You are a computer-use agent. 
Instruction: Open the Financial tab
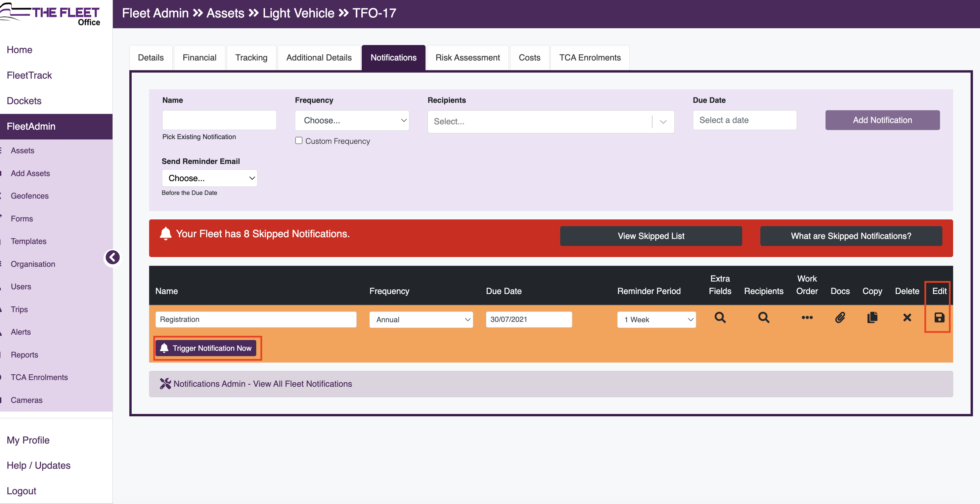tap(199, 57)
